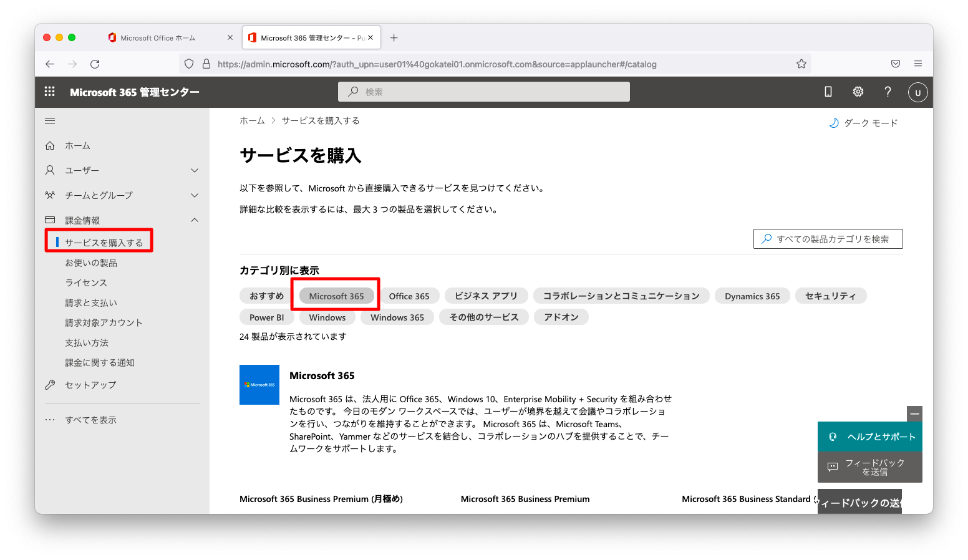
Task: Click the ホーム breadcrumb link
Action: pos(252,120)
